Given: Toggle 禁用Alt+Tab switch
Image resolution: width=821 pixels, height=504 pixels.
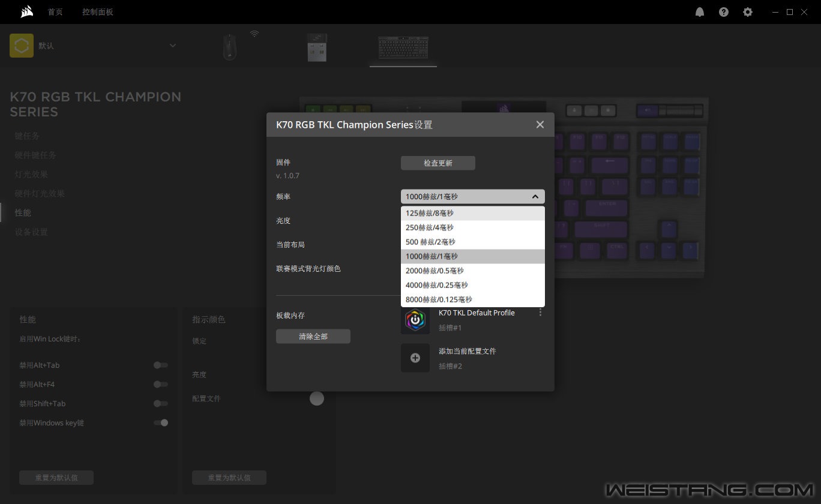Looking at the screenshot, I should click(161, 365).
